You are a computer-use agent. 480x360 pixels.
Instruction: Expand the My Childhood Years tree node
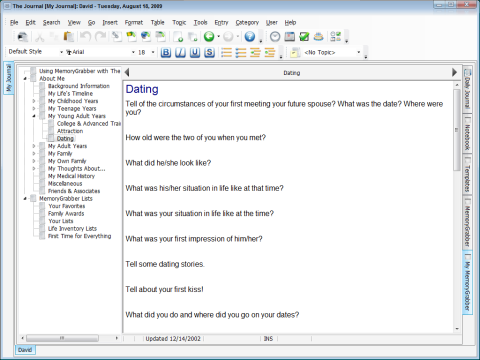coord(34,101)
